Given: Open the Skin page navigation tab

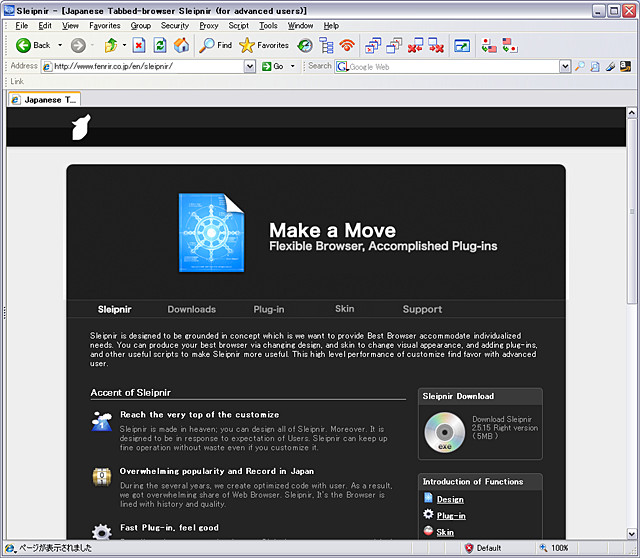Looking at the screenshot, I should tap(344, 309).
